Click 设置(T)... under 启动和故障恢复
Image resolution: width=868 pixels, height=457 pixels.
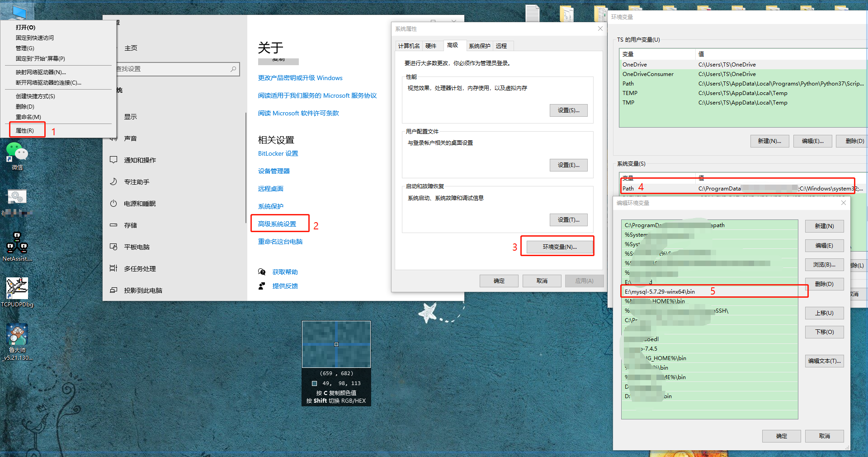click(x=568, y=220)
